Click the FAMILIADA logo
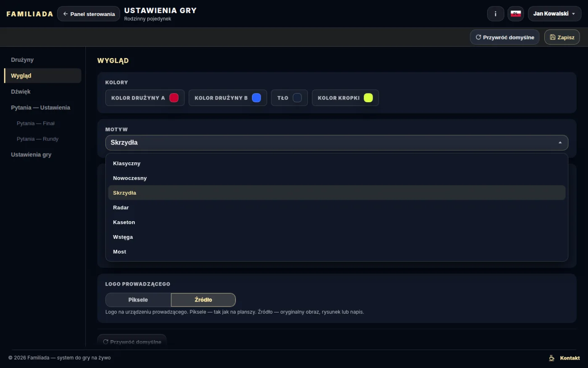Viewport: 588px width, 368px height. [x=30, y=14]
